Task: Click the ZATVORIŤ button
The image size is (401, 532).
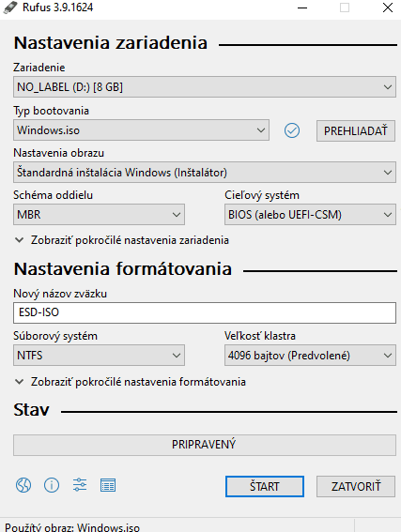Action: 356,487
